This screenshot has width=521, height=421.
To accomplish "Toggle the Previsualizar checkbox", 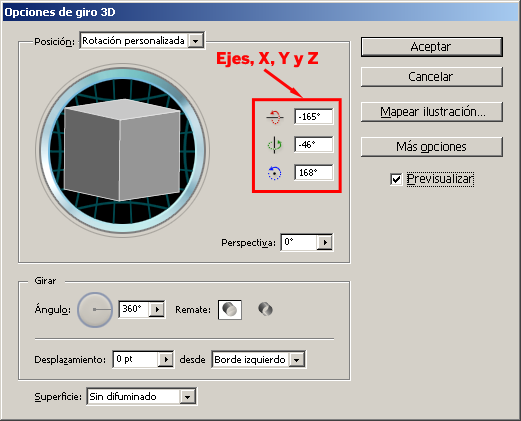I will coord(396,179).
